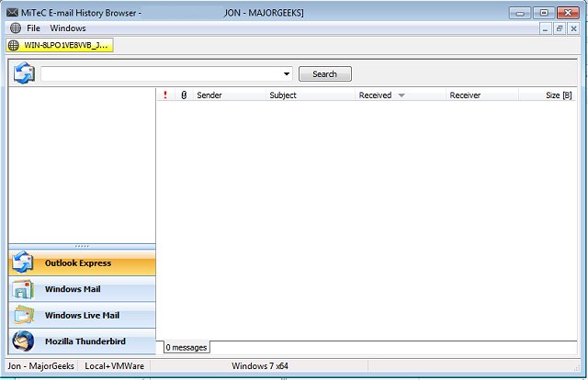This screenshot has width=588, height=380.
Task: Click the 0 messages tab
Action: [187, 347]
